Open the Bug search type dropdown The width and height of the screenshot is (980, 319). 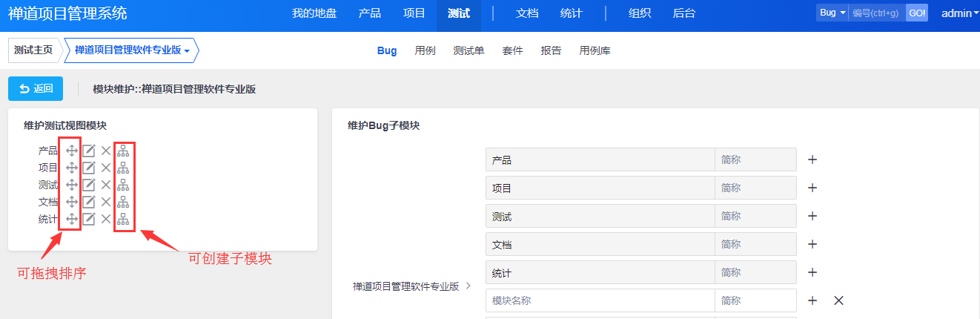click(832, 13)
